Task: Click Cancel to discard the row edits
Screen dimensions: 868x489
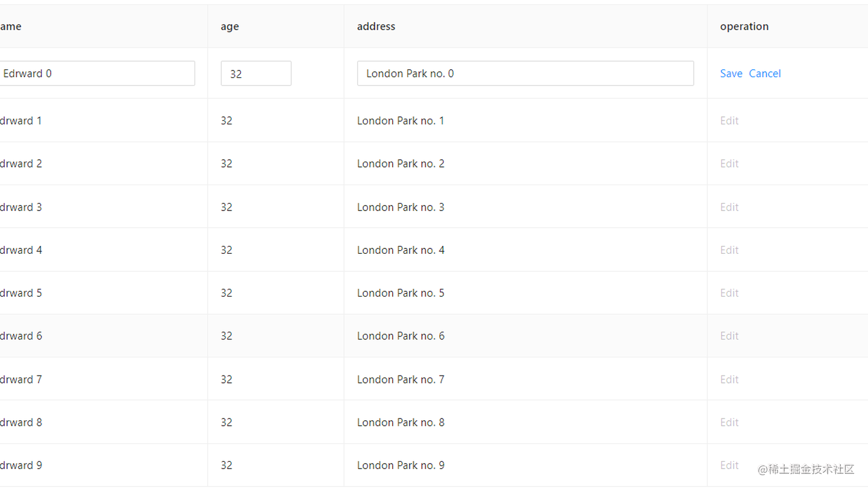Action: 764,73
